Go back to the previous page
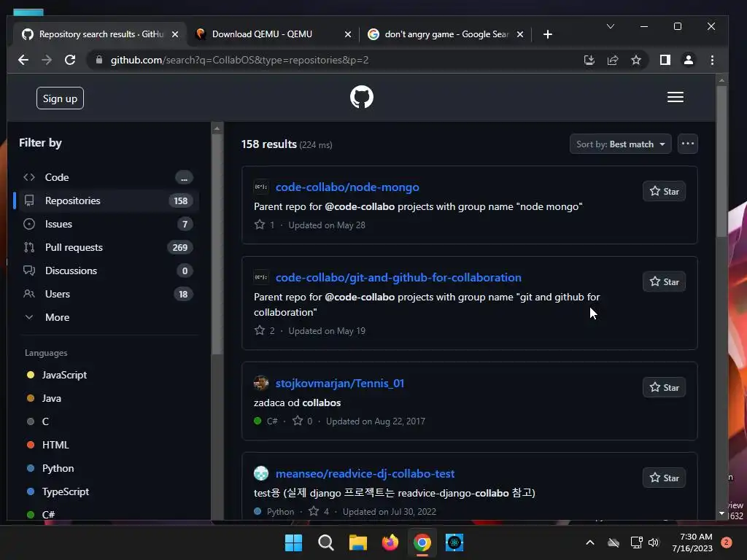 (x=23, y=60)
